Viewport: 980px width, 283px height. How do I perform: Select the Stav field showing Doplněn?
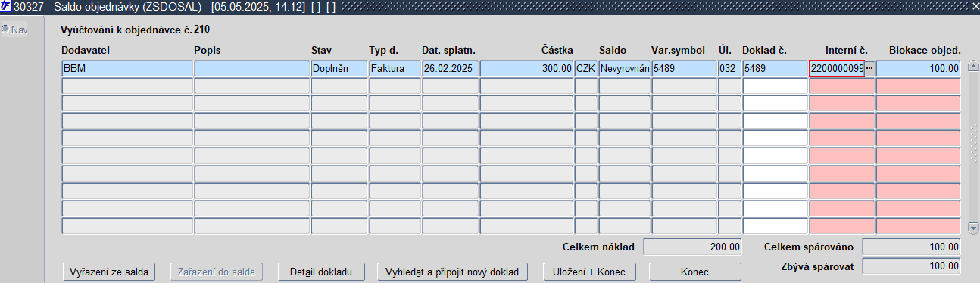click(x=339, y=68)
